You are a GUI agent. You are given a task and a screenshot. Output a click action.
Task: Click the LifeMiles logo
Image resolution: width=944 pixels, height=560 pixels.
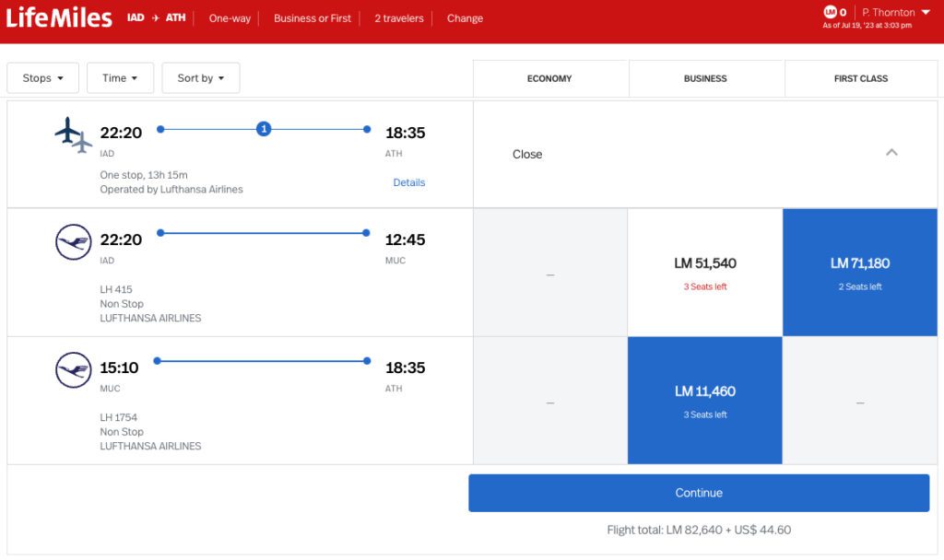point(57,17)
